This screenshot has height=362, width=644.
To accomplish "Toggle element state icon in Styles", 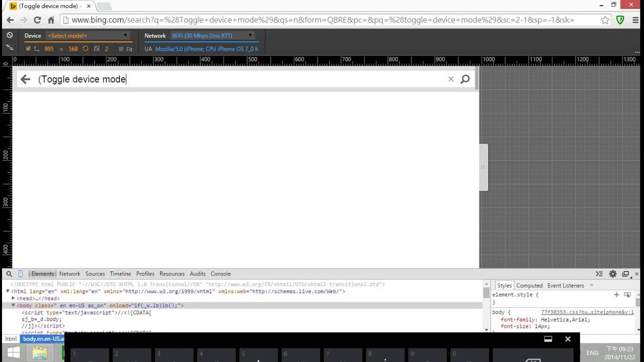I will (627, 295).
